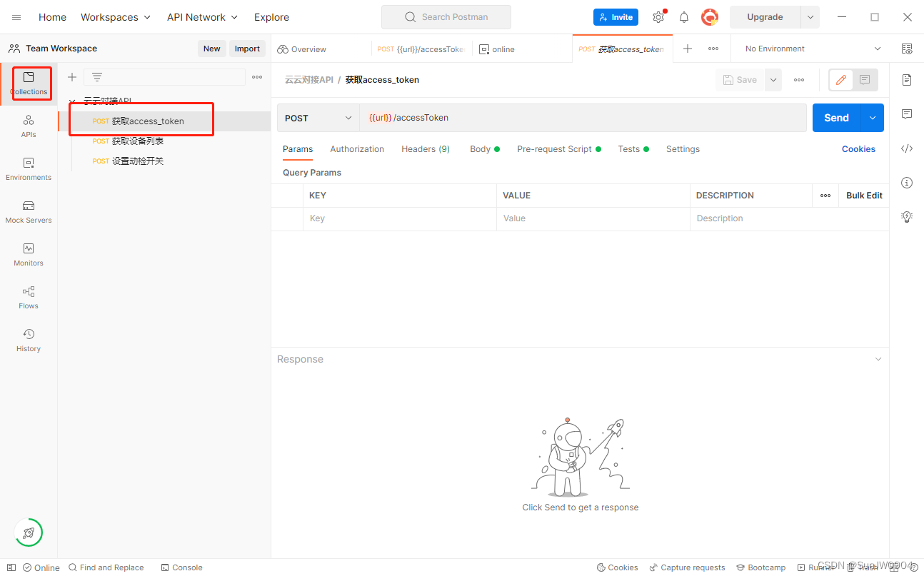Open the Mock Servers sidebar panel
The height and width of the screenshot is (576, 924).
29,212
